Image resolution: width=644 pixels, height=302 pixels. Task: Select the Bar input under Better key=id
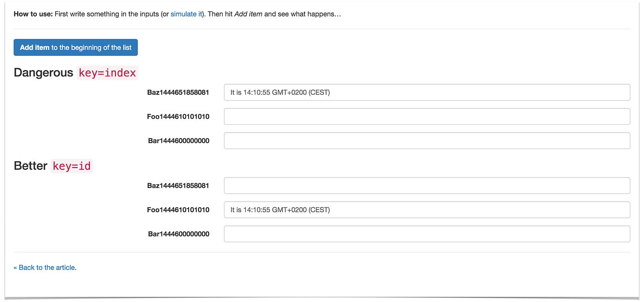[x=427, y=234]
